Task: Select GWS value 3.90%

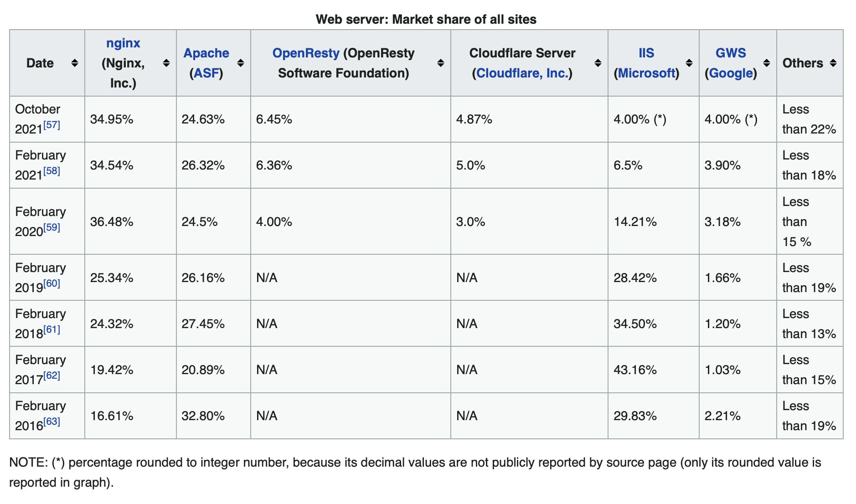Action: pyautogui.click(x=722, y=165)
